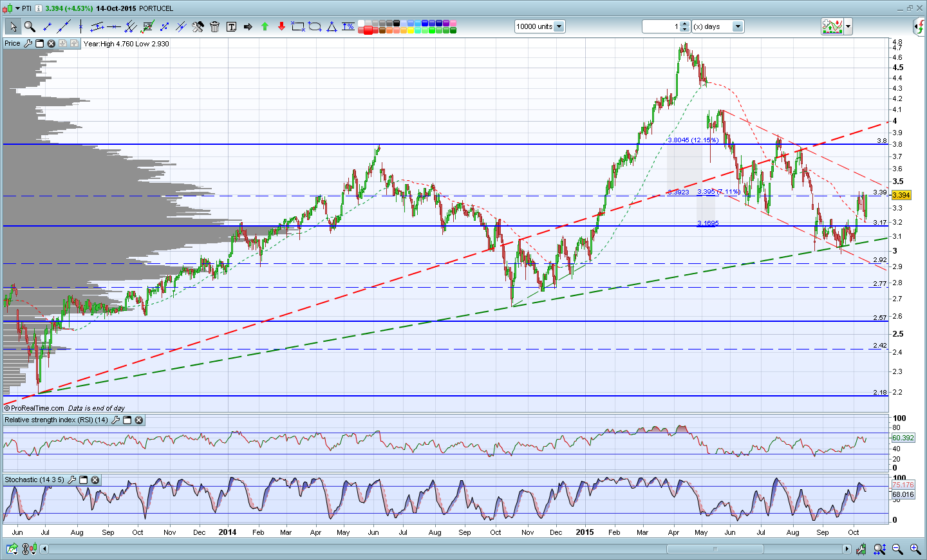This screenshot has height=560, width=927.
Task: Open Stochastic indicator wrench settings
Action: (71, 480)
